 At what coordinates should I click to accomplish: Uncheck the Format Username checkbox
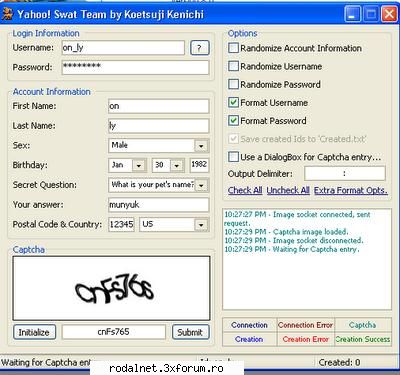click(x=233, y=102)
